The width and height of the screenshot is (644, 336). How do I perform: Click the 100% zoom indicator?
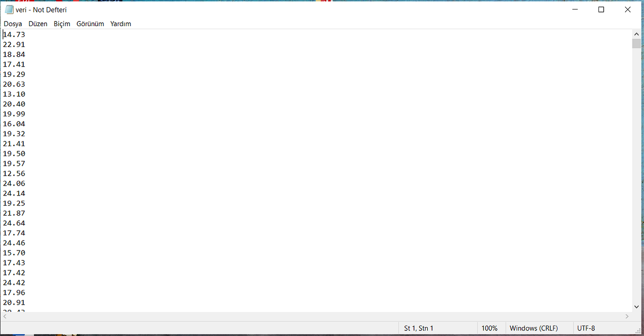pos(490,328)
